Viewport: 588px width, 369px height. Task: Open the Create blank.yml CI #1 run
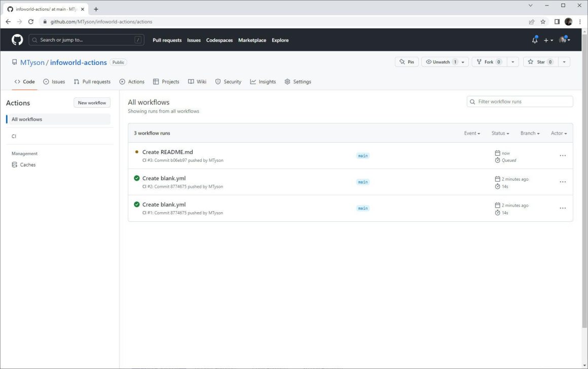(164, 205)
